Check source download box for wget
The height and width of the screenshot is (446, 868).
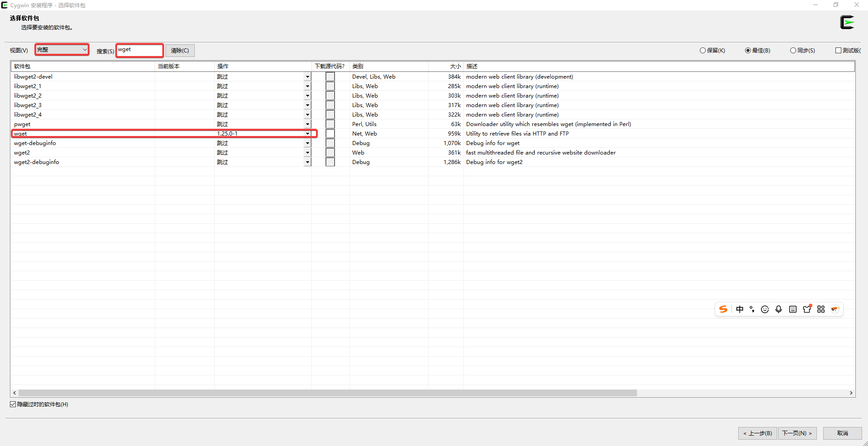click(330, 134)
